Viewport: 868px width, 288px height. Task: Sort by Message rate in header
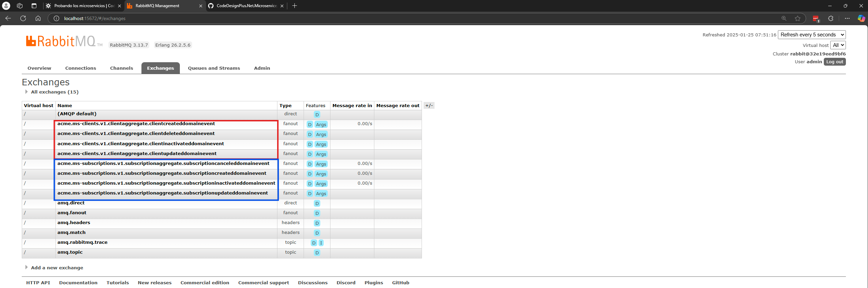coord(352,105)
